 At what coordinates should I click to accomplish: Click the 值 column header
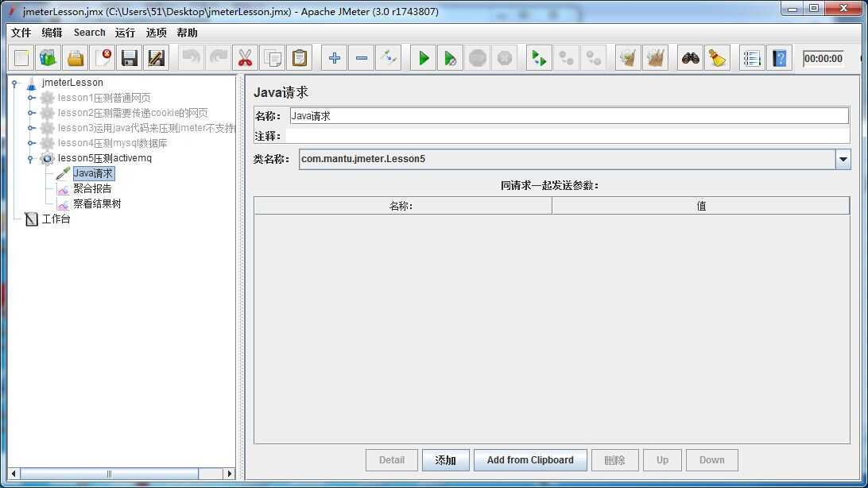(701, 206)
